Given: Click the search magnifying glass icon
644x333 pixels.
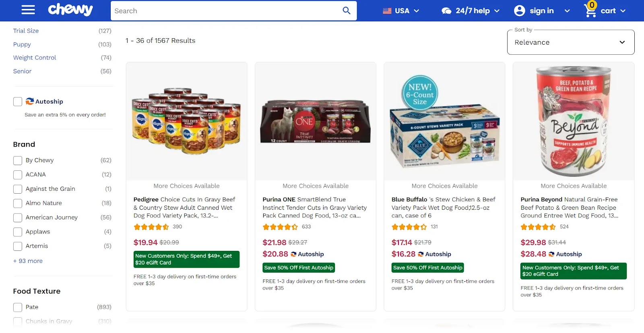Looking at the screenshot, I should 346,10.
